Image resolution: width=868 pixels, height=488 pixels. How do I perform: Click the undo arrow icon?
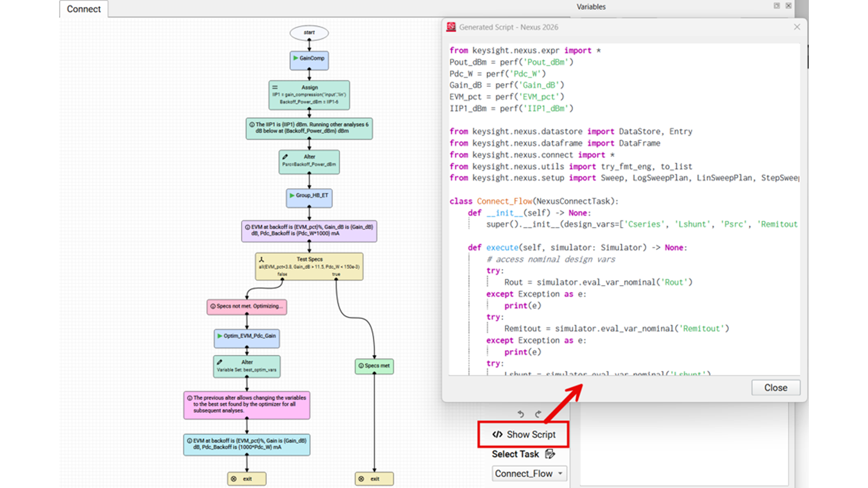click(520, 414)
